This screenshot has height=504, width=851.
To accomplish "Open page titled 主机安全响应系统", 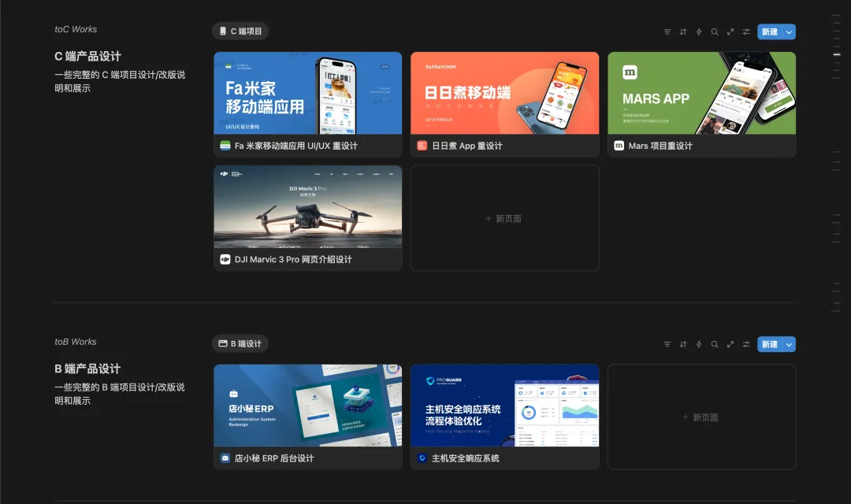I will coord(465,458).
